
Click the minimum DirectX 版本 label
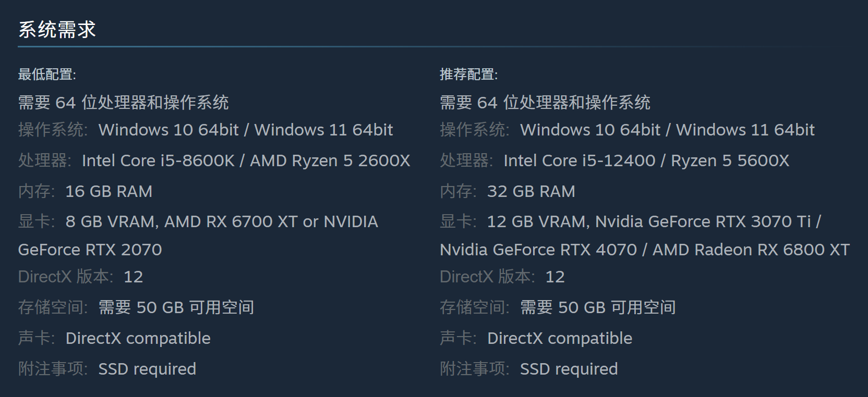click(x=65, y=277)
